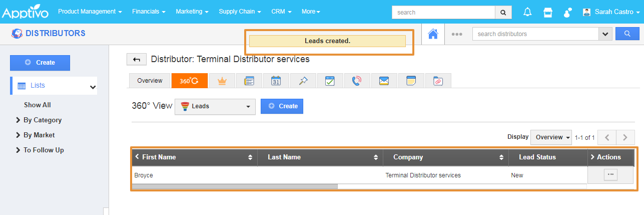Open the connections icon in the header
Viewport: 644px width, 215px height.
[x=567, y=12]
